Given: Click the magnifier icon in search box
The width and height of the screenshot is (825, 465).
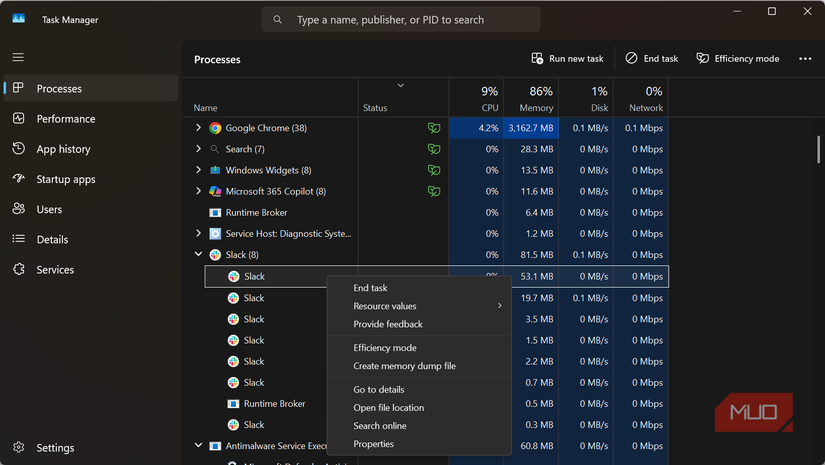Looking at the screenshot, I should pyautogui.click(x=277, y=19).
